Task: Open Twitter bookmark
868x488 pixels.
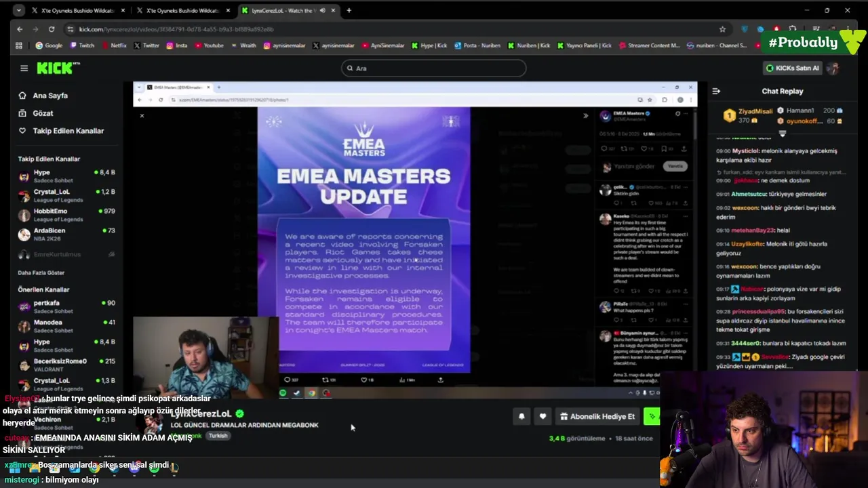Action: [x=146, y=45]
